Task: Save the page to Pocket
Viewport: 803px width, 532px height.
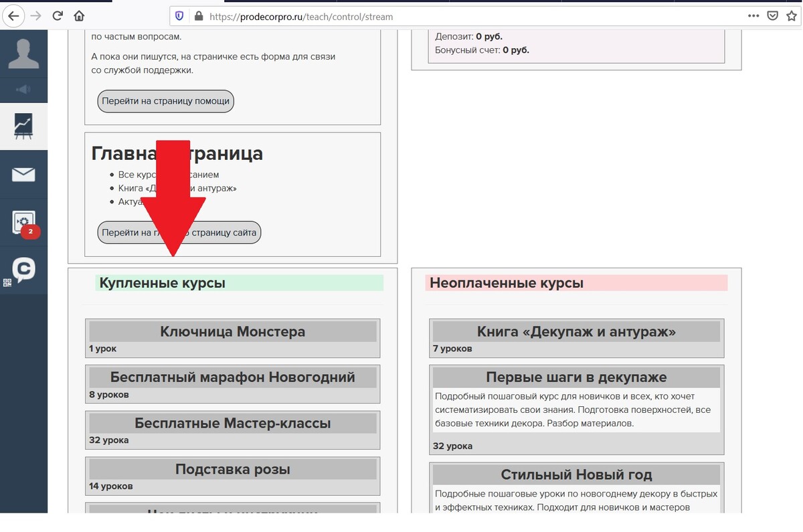Action: coord(772,16)
